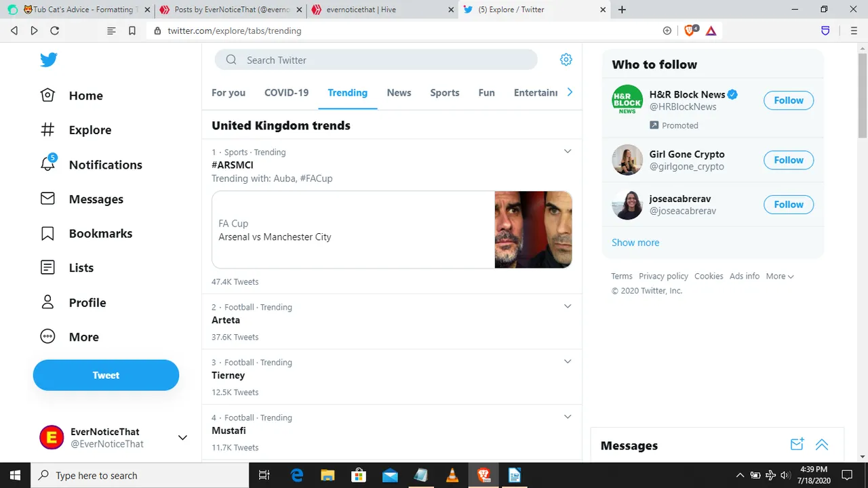868x488 pixels.
Task: Open Terms link in footer
Action: (622, 277)
